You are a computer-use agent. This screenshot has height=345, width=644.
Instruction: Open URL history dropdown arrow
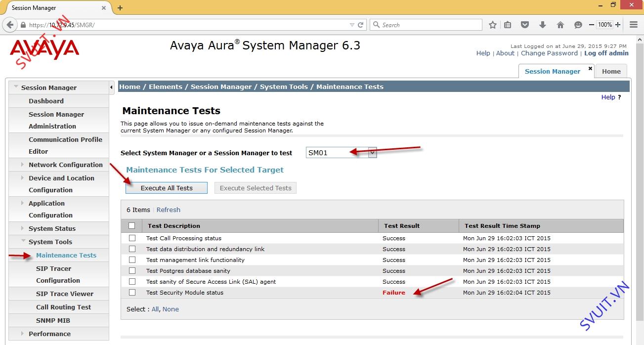coord(352,25)
